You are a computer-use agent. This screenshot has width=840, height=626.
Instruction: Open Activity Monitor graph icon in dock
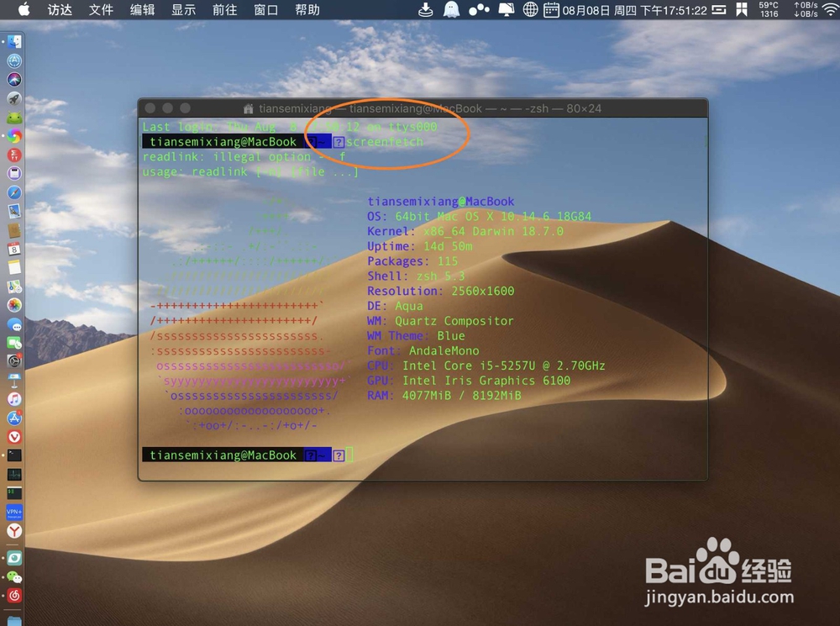14,474
